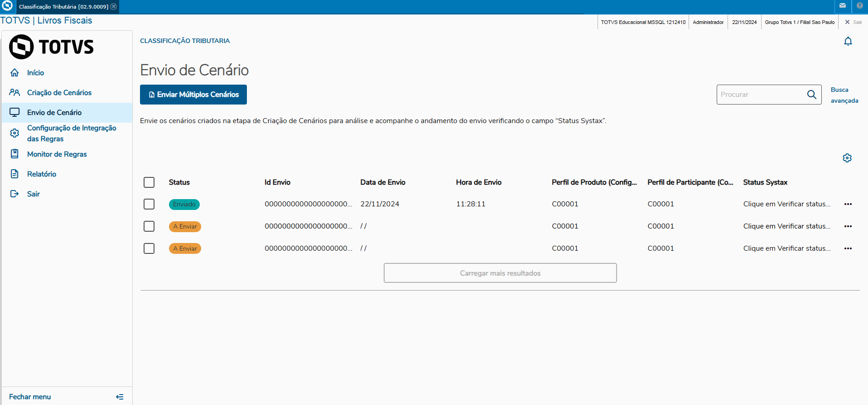Viewport: 868px width, 405px height.
Task: Open the more-options menu for the last A Enviar row
Action: pos(848,248)
